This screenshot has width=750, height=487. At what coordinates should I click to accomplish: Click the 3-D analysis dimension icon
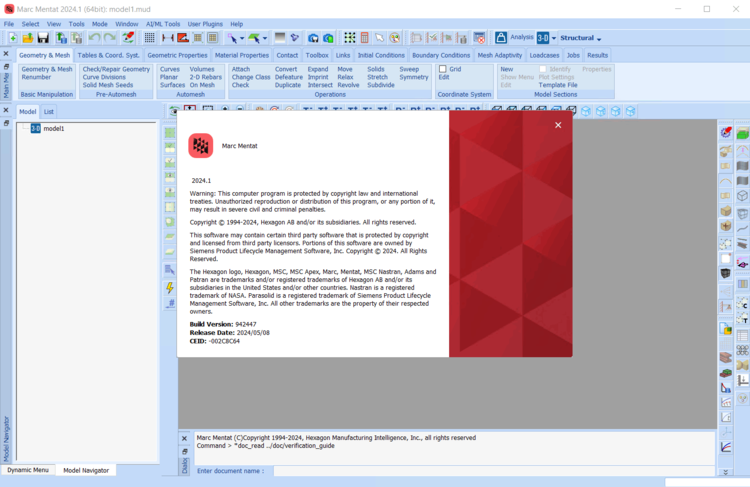tap(543, 38)
